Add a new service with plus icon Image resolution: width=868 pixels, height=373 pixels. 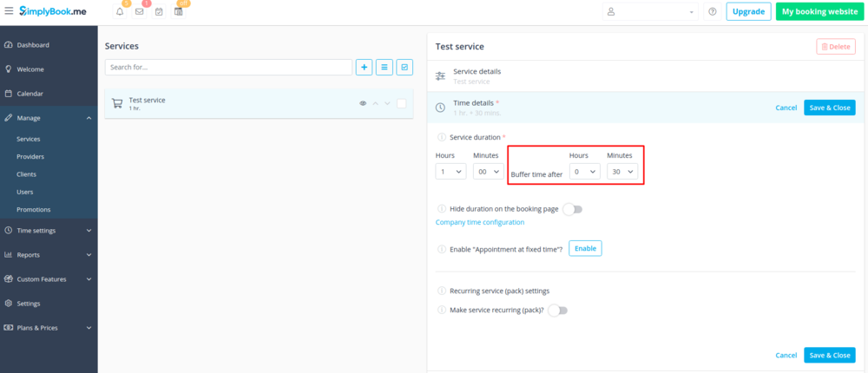click(x=364, y=67)
